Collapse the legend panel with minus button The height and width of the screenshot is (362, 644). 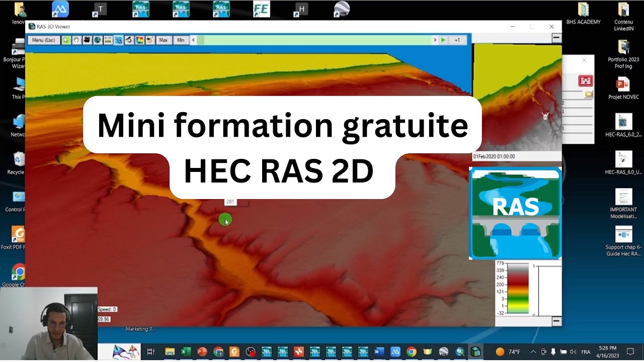coord(556,321)
